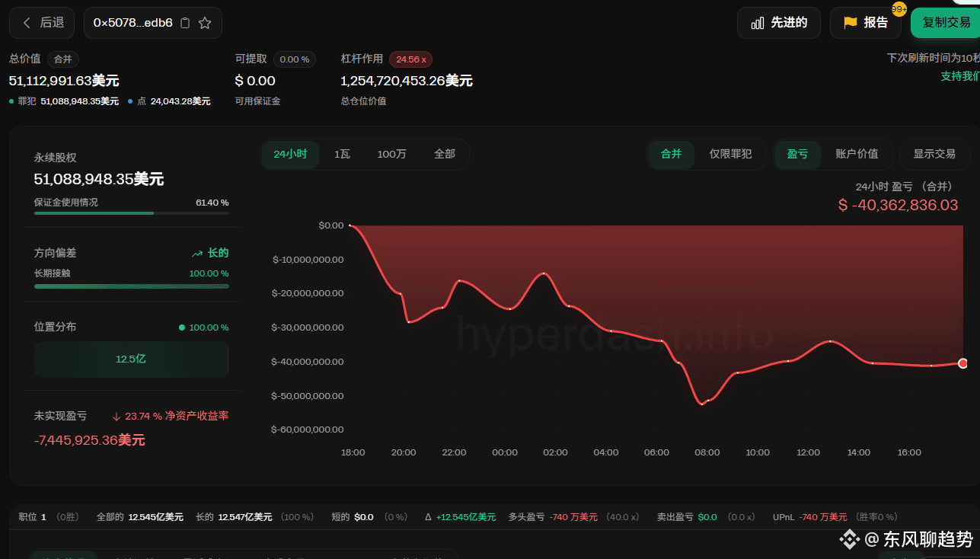Select the 100万 time range tab

point(391,154)
